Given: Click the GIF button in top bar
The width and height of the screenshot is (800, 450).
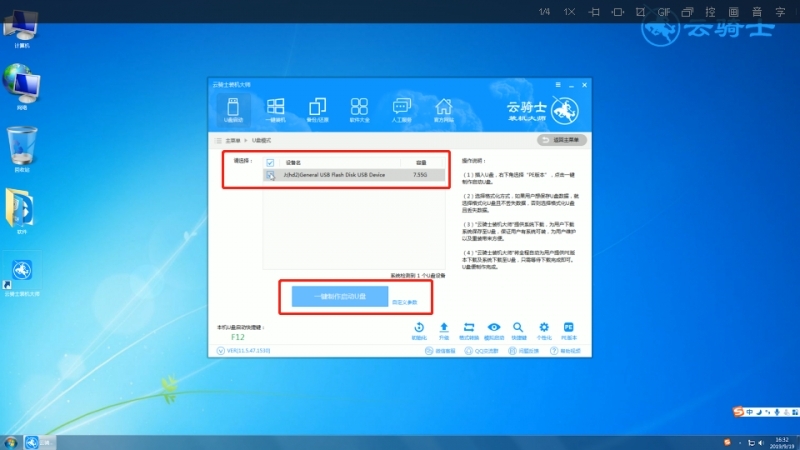Looking at the screenshot, I should tap(664, 12).
